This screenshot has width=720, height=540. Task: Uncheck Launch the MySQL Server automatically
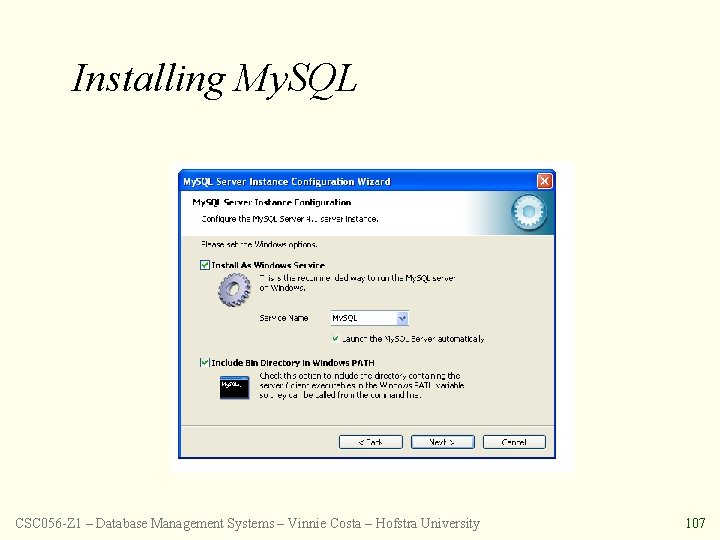pyautogui.click(x=336, y=338)
